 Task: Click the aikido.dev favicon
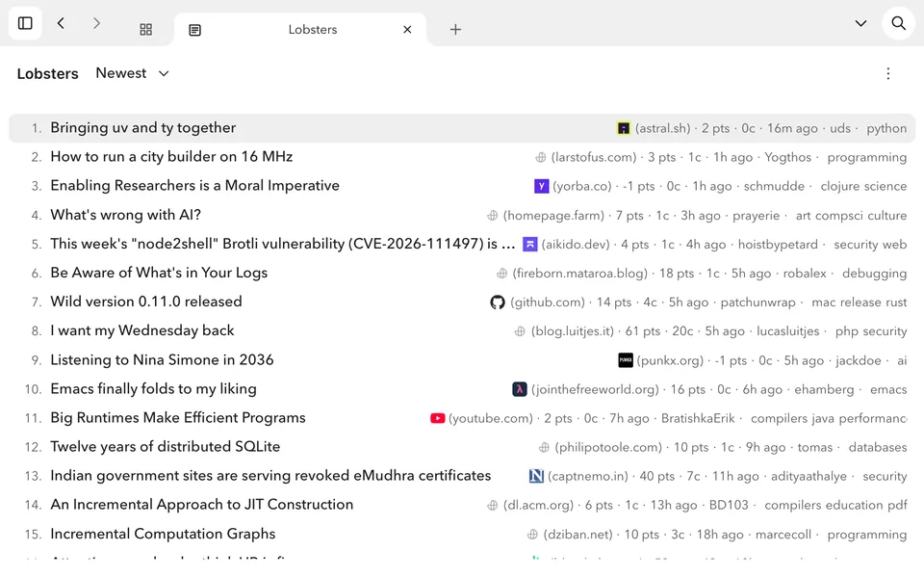(x=529, y=244)
